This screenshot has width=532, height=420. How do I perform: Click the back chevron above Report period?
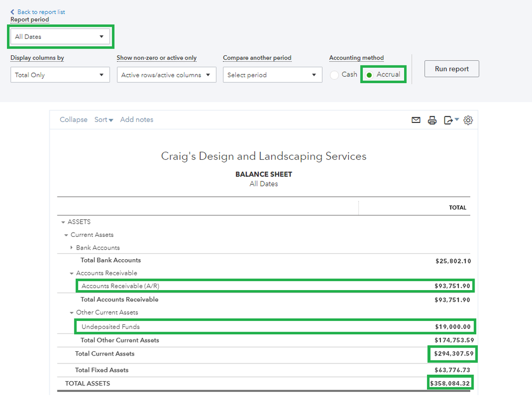coord(12,12)
